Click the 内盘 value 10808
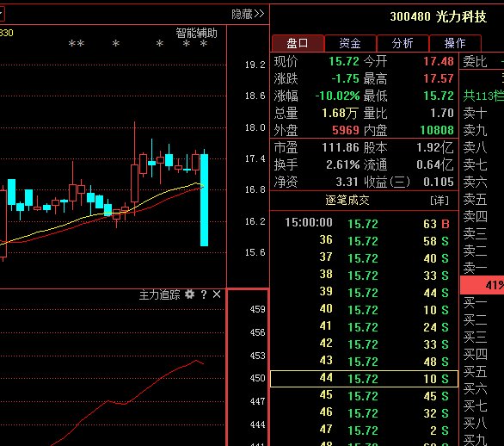Viewport: 504px width, 446px height. tap(437, 130)
